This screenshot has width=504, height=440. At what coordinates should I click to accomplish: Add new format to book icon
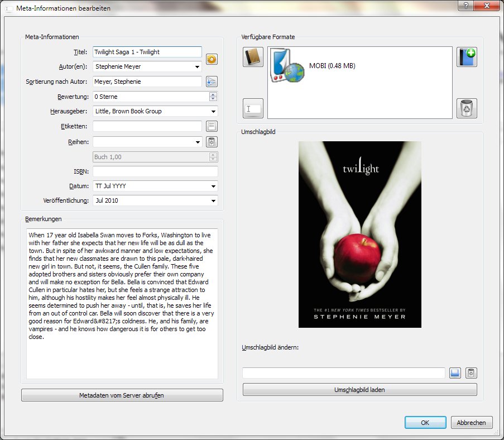(467, 57)
